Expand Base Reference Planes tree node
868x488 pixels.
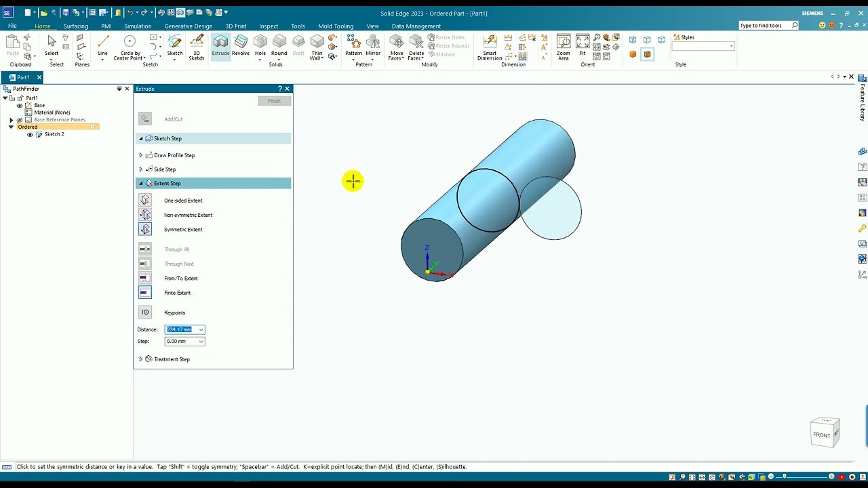pos(11,120)
